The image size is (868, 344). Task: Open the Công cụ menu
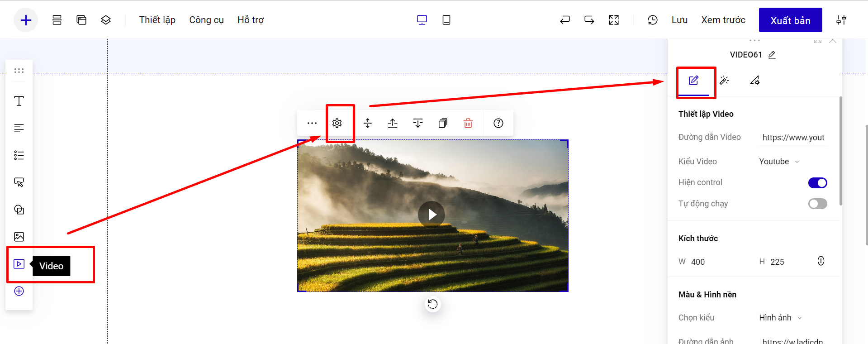pyautogui.click(x=206, y=20)
